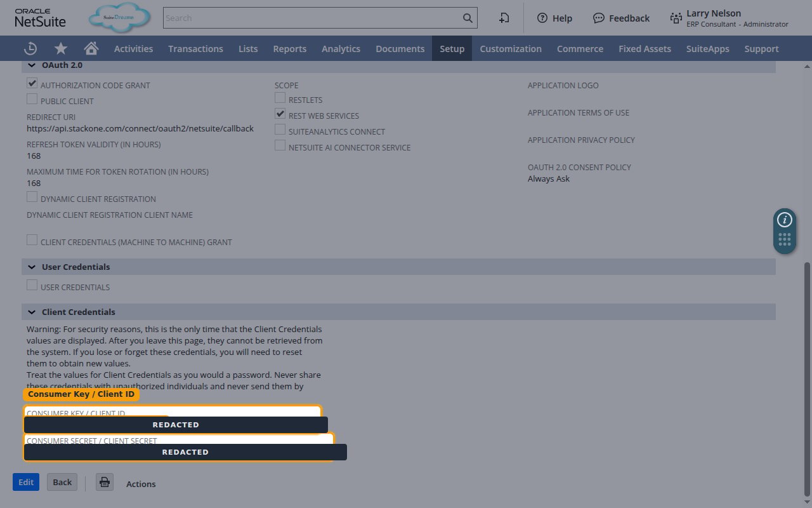Click the printer icon

click(x=105, y=482)
